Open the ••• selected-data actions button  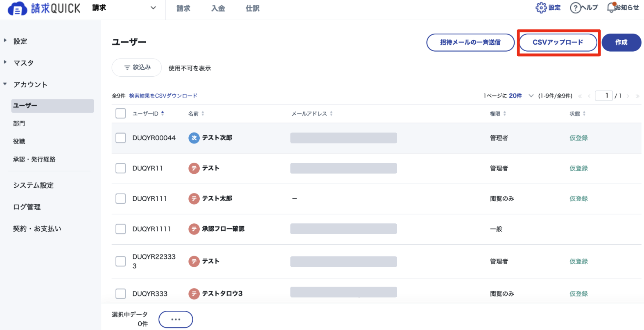[x=176, y=319]
